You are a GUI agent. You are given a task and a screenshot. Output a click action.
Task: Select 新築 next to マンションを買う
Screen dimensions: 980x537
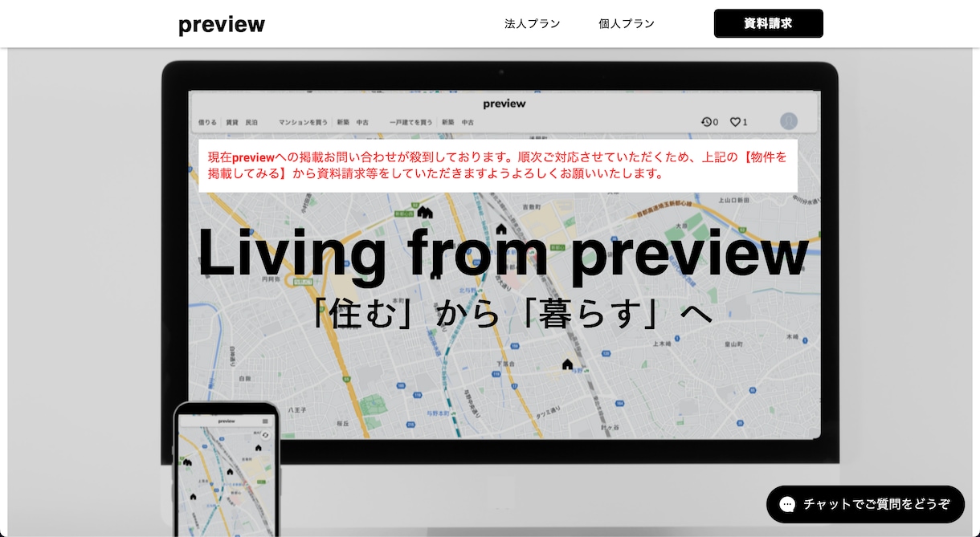[343, 123]
